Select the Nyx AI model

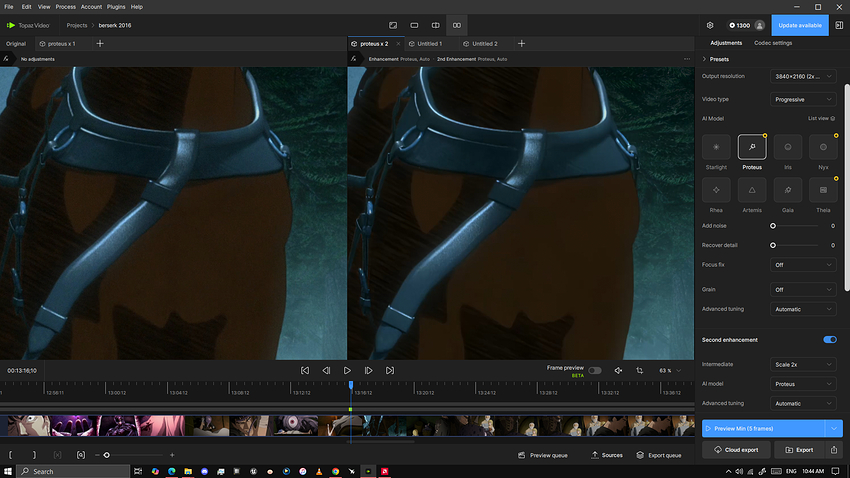(823, 147)
